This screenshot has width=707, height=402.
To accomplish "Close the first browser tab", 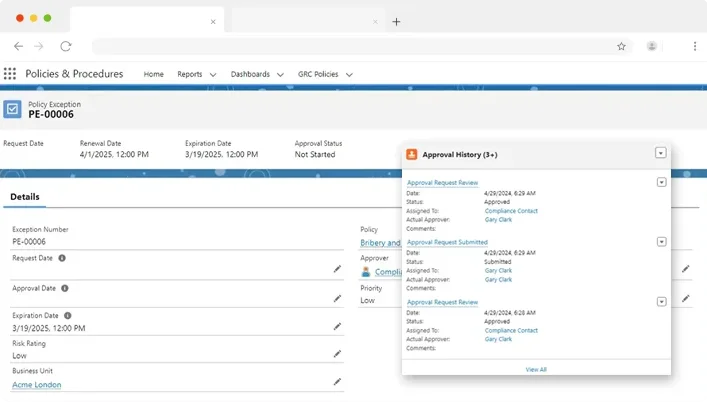I will 213,22.
